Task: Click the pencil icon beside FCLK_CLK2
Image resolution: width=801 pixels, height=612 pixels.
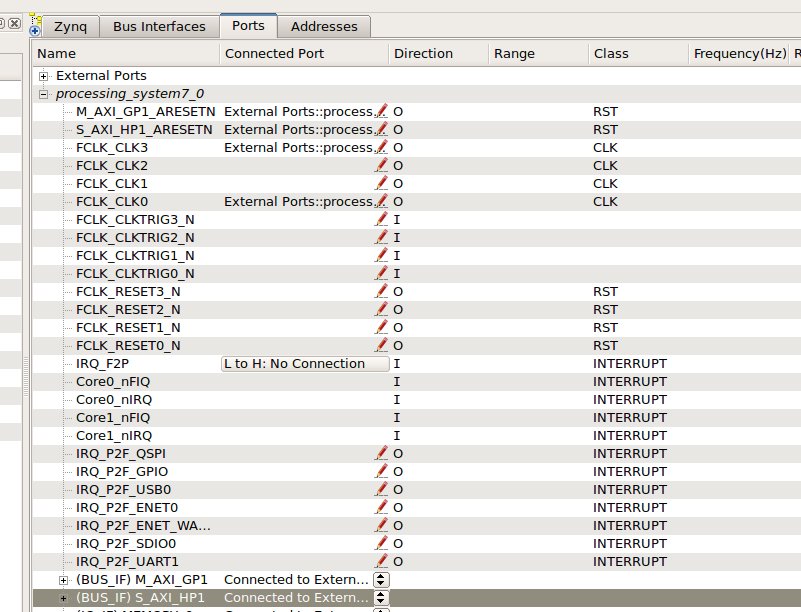Action: [381, 165]
